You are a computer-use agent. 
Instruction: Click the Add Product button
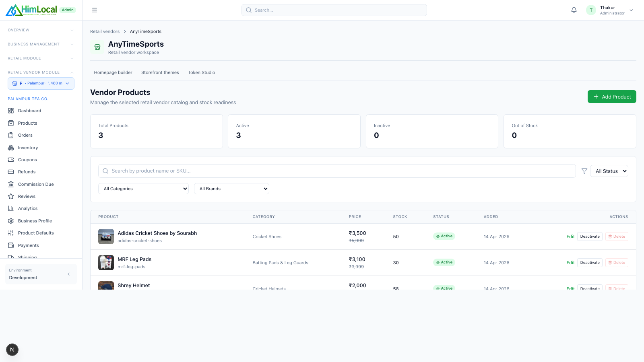coord(612,97)
